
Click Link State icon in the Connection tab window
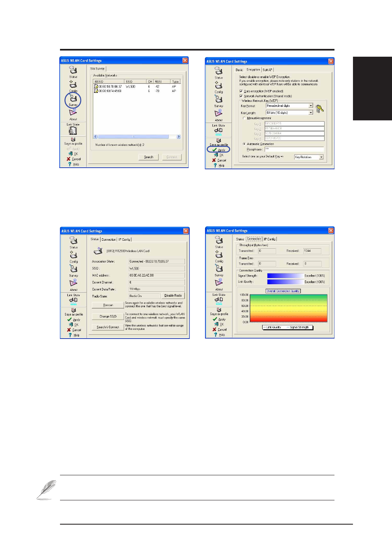coord(219,300)
